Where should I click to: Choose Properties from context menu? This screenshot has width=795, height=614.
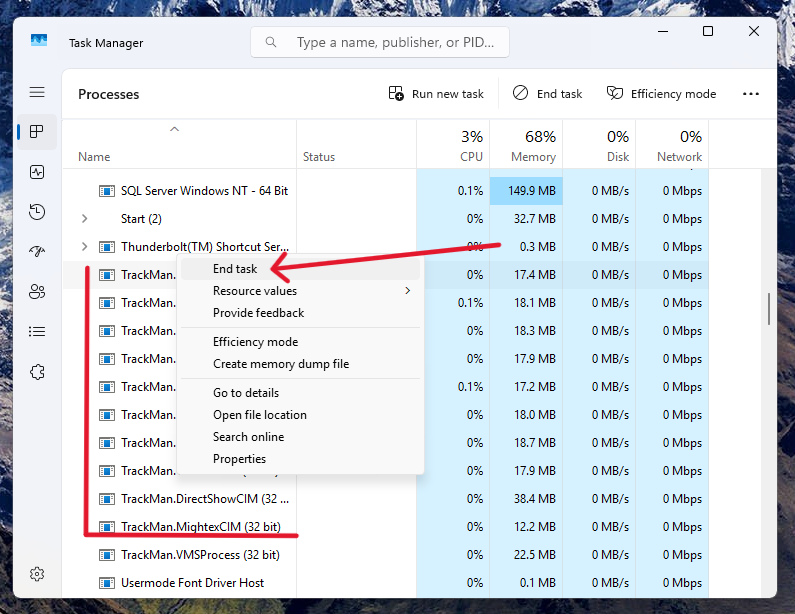pos(300,459)
